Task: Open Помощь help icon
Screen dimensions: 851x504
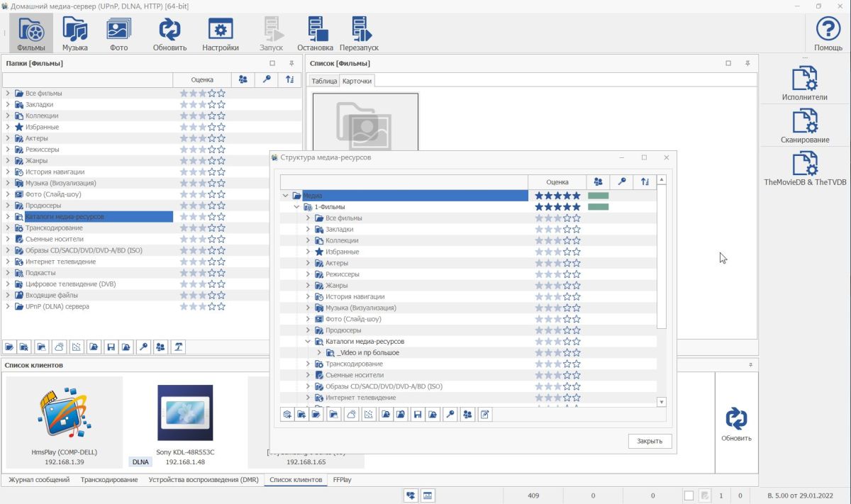Action: point(828,33)
